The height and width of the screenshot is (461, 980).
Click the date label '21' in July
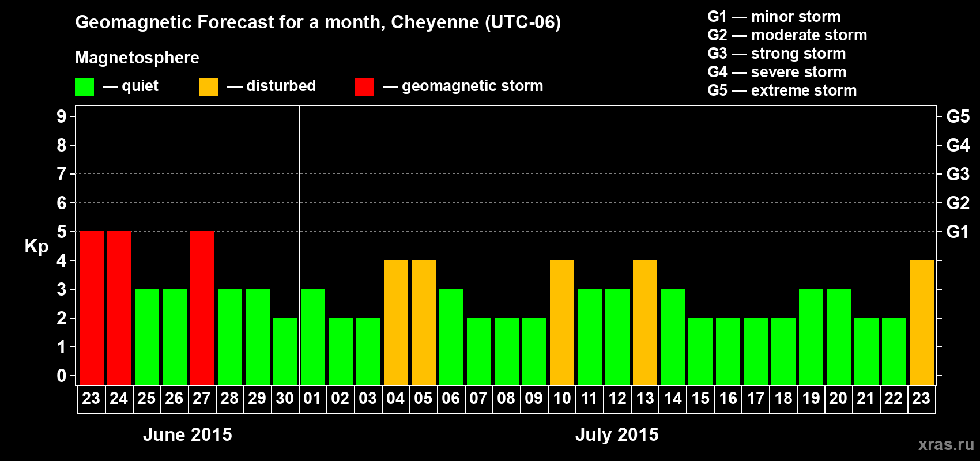coord(866,399)
